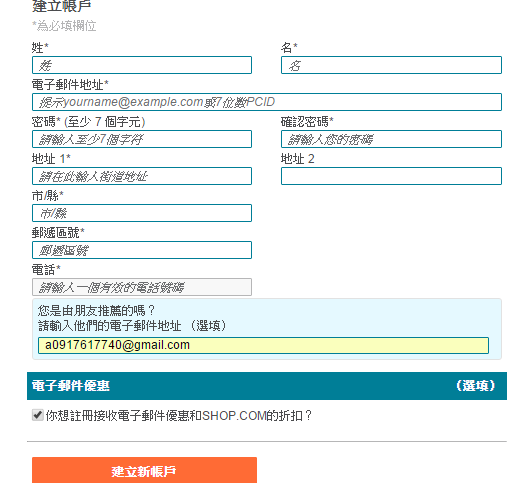Focus the 電子郵件地址 email input field
Image resolution: width=518 pixels, height=483 pixels.
[x=267, y=102]
